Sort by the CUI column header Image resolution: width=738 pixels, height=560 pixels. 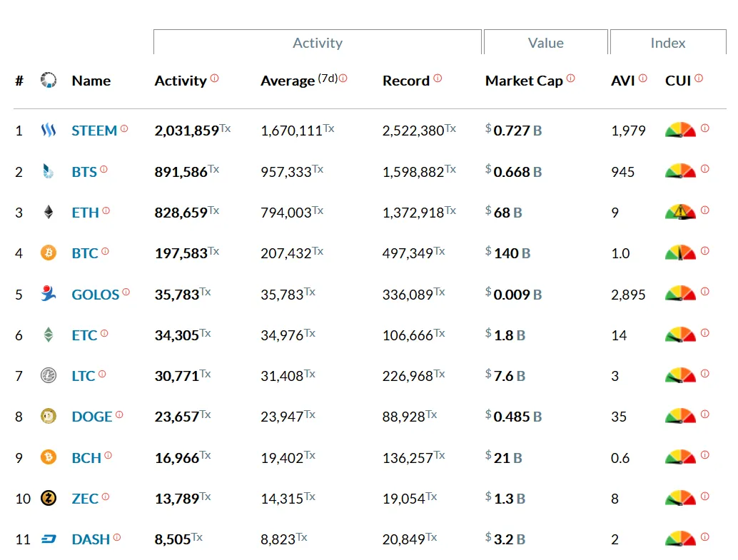point(678,81)
